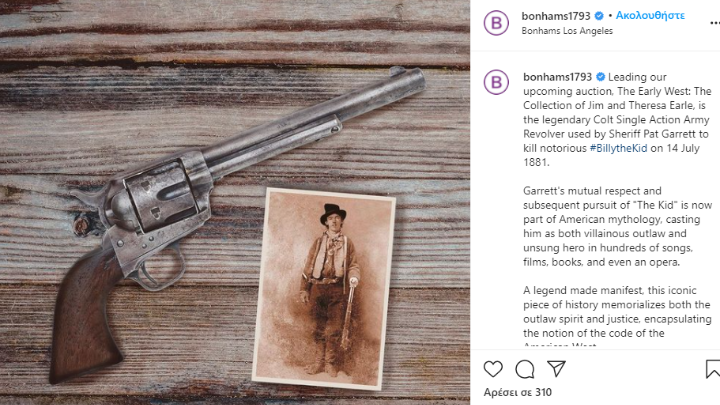Follow the account via Ακολουθήστε
Viewport: 720px width, 405px height.
[650, 16]
